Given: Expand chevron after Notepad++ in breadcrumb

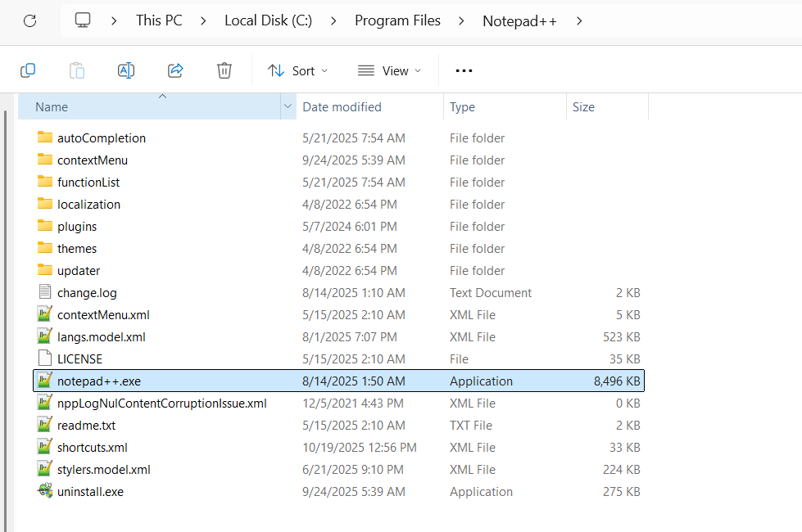Looking at the screenshot, I should [579, 20].
